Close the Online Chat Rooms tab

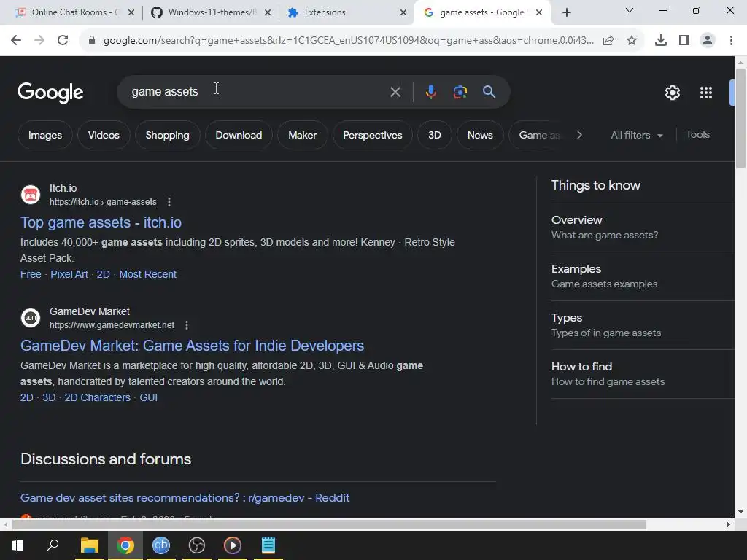(131, 13)
